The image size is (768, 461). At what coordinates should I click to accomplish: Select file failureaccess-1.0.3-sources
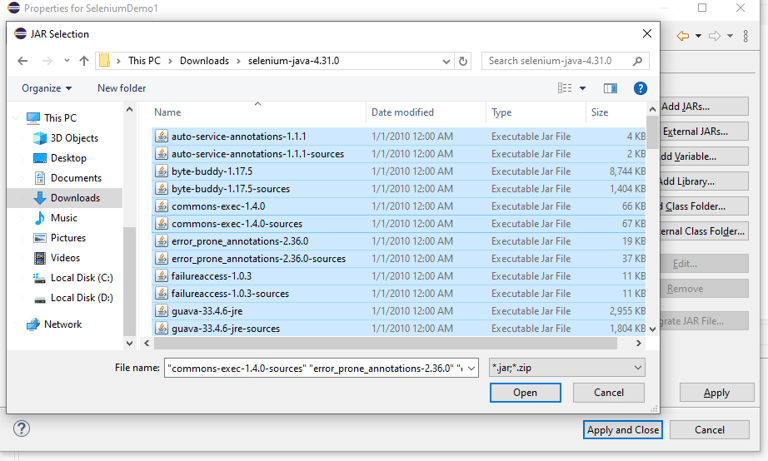coord(230,293)
